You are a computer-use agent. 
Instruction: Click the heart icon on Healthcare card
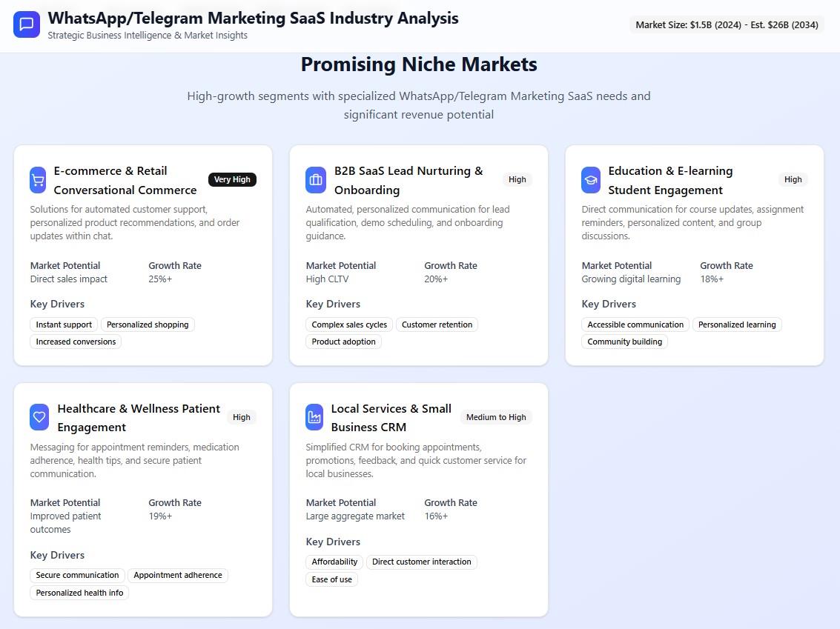click(39, 417)
